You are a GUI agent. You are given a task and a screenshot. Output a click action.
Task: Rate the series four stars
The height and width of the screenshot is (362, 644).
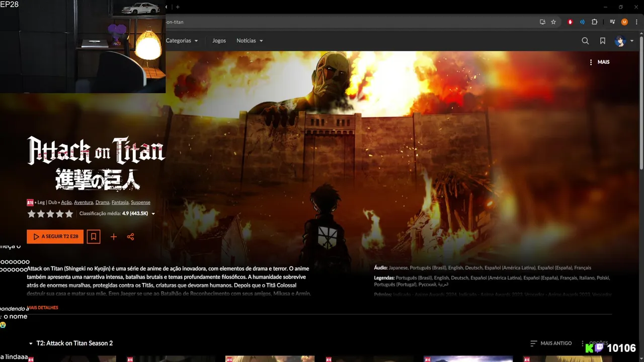60,214
